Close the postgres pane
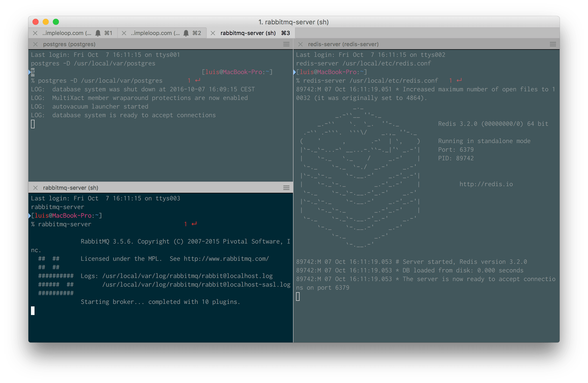Image resolution: width=588 pixels, height=383 pixels. point(35,44)
